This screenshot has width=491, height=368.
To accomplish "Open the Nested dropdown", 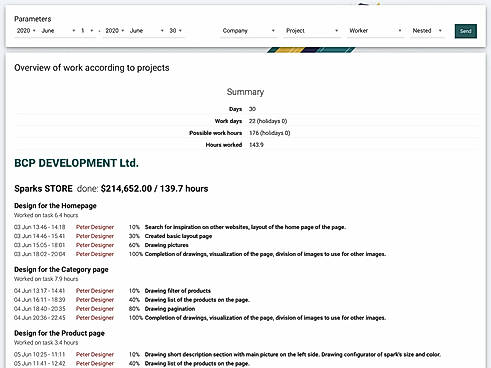I will point(427,31).
